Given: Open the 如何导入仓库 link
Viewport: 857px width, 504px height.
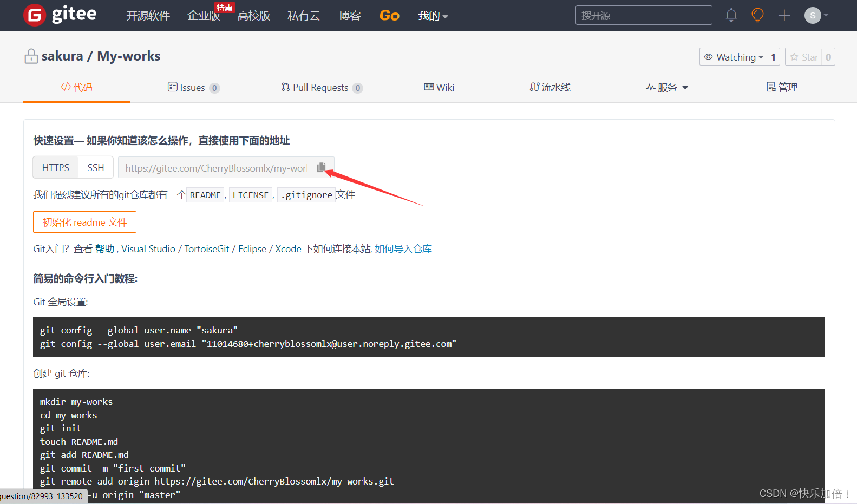Looking at the screenshot, I should point(403,249).
